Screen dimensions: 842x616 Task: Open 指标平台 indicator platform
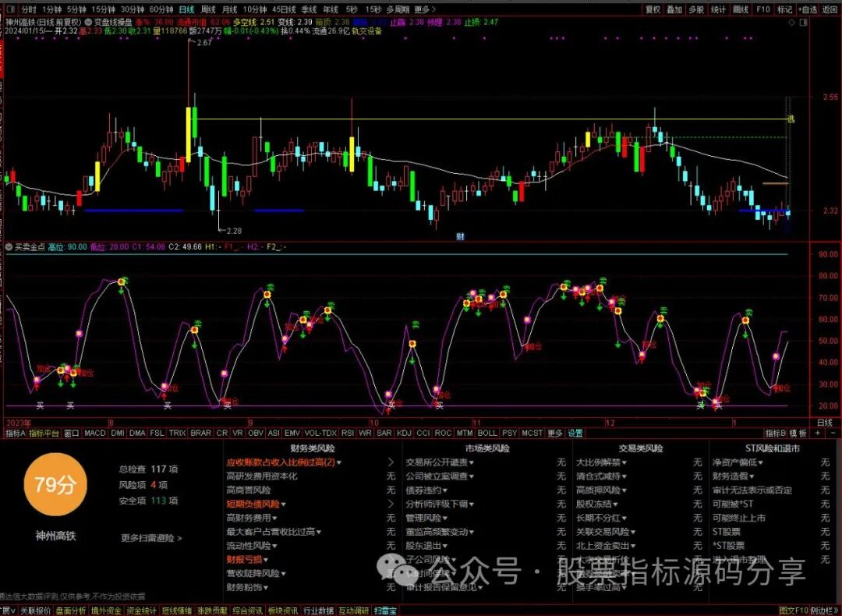pos(44,433)
